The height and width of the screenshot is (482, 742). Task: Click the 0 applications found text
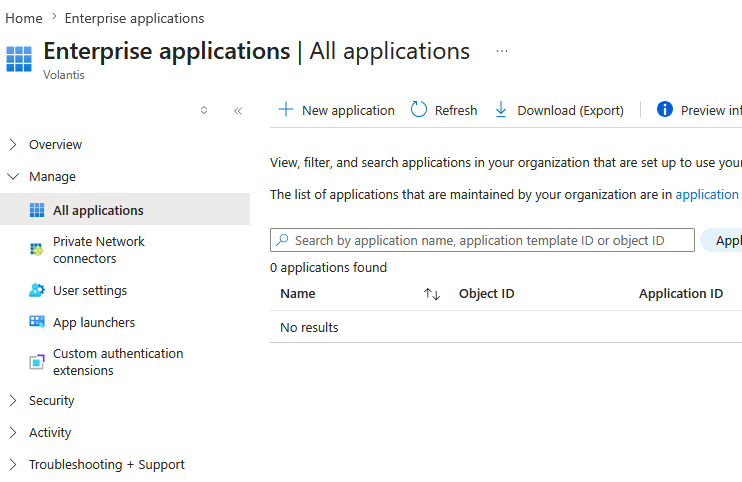click(x=328, y=267)
